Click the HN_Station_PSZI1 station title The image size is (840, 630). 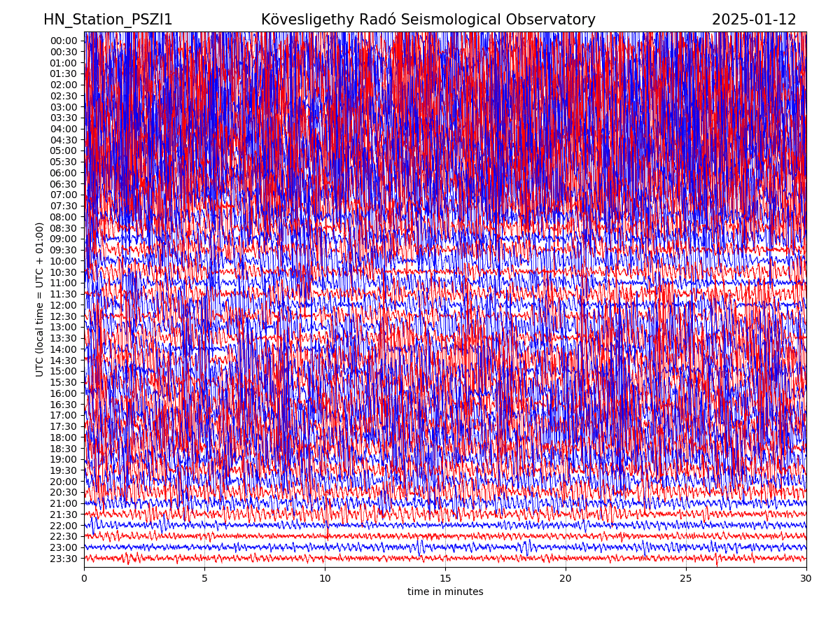[x=108, y=20]
